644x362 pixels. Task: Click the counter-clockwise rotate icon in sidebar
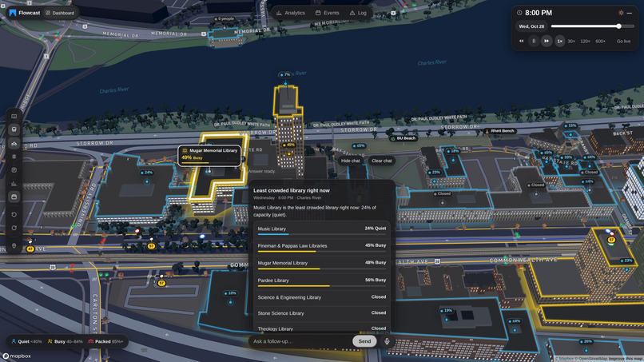point(14,214)
